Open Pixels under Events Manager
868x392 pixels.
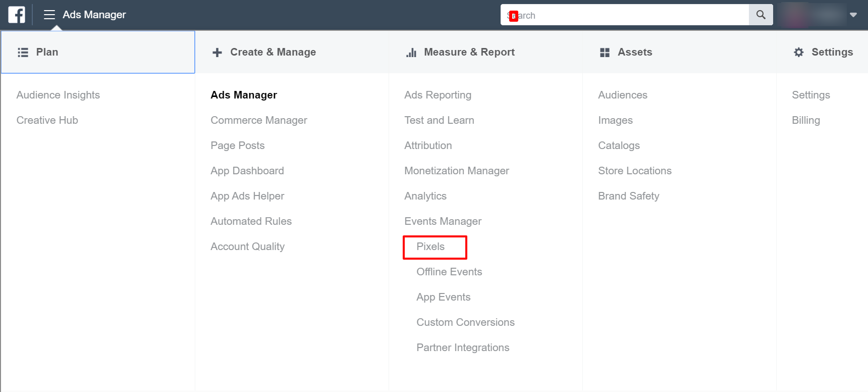[x=430, y=247]
